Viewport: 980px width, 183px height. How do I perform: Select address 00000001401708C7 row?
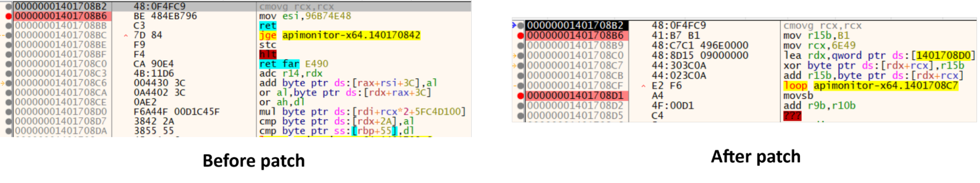[x=575, y=66]
